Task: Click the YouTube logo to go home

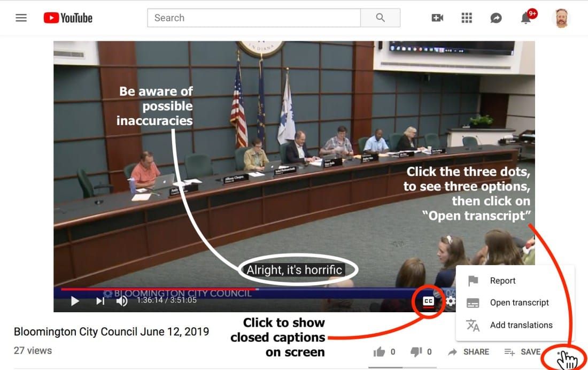Action: pyautogui.click(x=68, y=17)
